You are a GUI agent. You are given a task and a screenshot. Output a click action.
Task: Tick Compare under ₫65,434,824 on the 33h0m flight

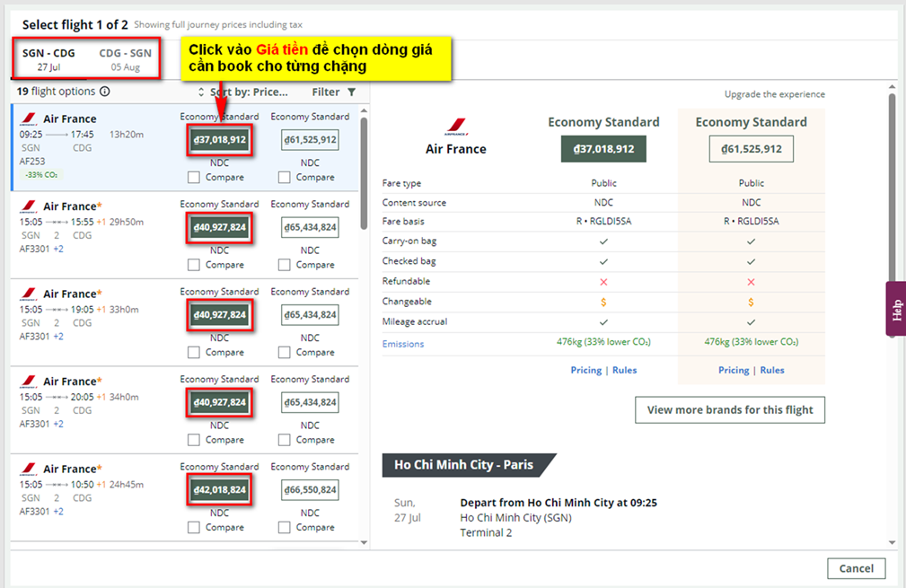(x=285, y=352)
